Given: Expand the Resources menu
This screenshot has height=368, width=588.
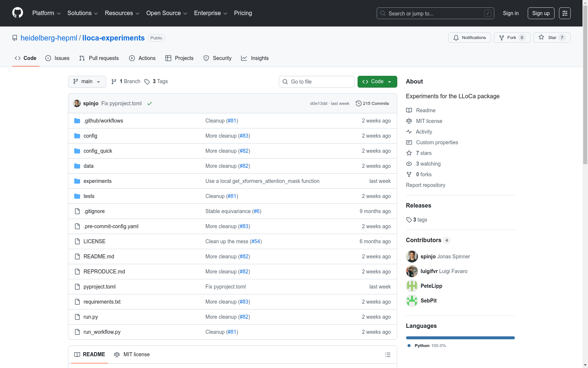Looking at the screenshot, I should click(x=122, y=13).
